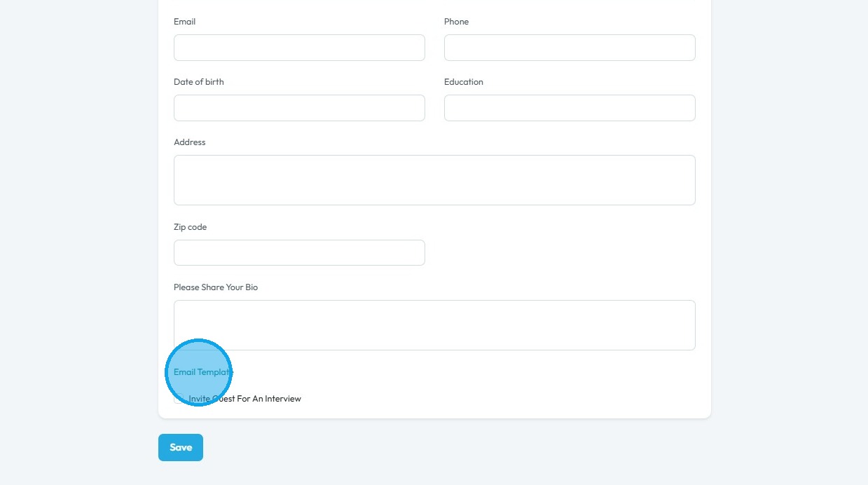This screenshot has width=868, height=485.
Task: Click the Email input field
Action: tap(299, 48)
